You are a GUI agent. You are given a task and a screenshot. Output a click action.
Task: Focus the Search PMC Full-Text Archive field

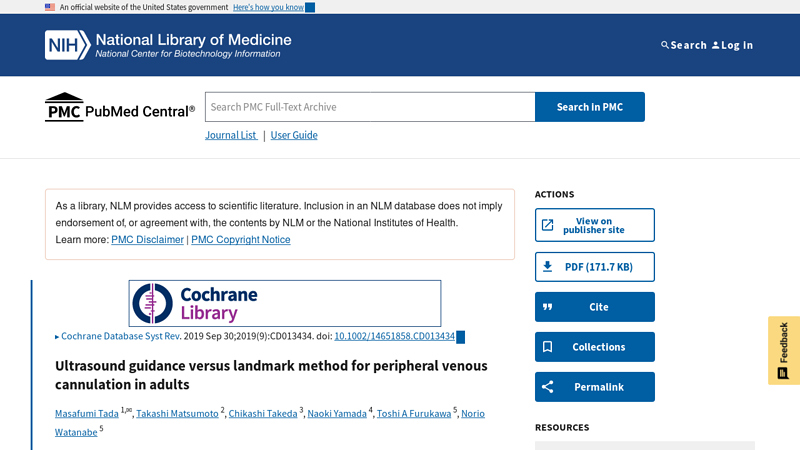click(x=370, y=107)
